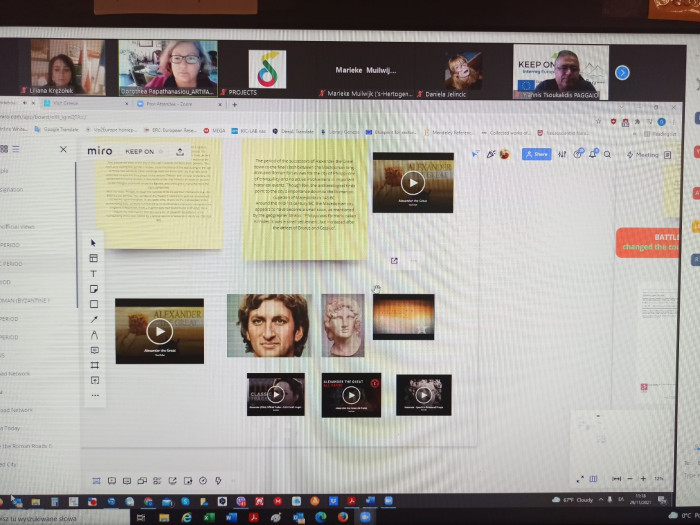Play the Classic Trailer video thumbnail
Viewport: 700px width, 525px height.
point(276,394)
